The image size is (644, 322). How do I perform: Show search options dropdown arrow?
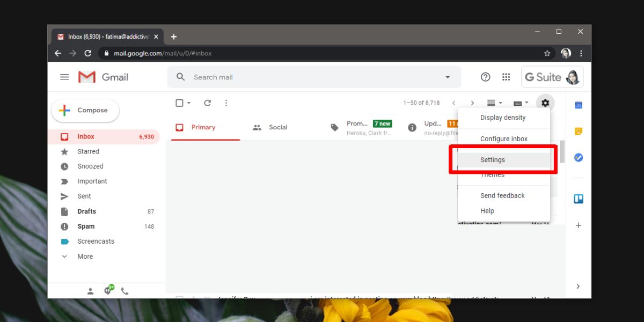[x=448, y=77]
